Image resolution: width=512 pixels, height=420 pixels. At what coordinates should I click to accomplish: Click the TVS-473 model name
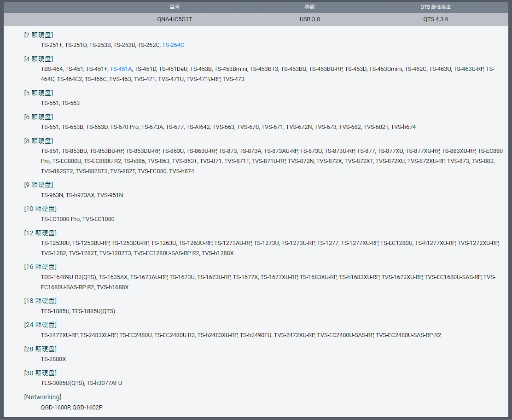[x=233, y=79]
